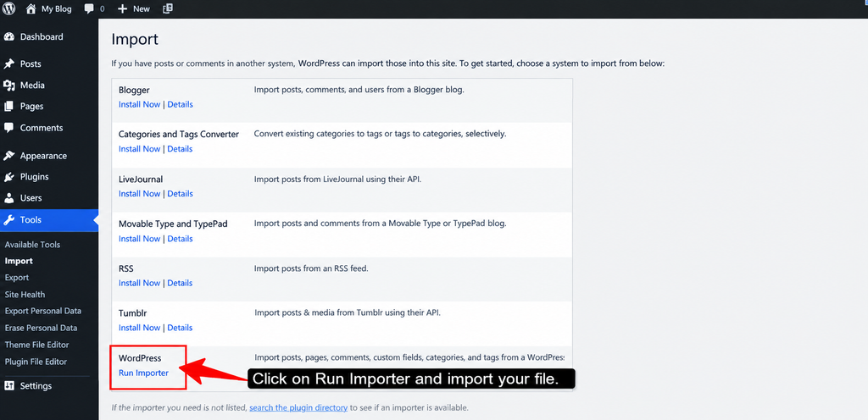Click the Settings sliders icon

[8, 386]
